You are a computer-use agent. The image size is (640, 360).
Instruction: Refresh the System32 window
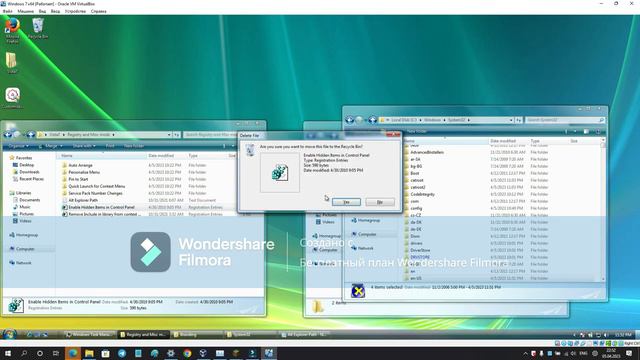tap(518, 120)
